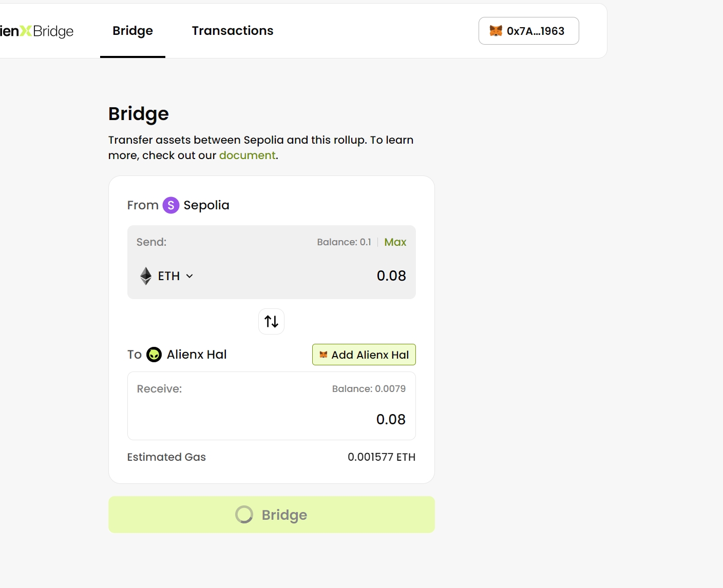Click the fox icon in Add Alienx Hal
This screenshot has width=723, height=588.
pos(324,355)
